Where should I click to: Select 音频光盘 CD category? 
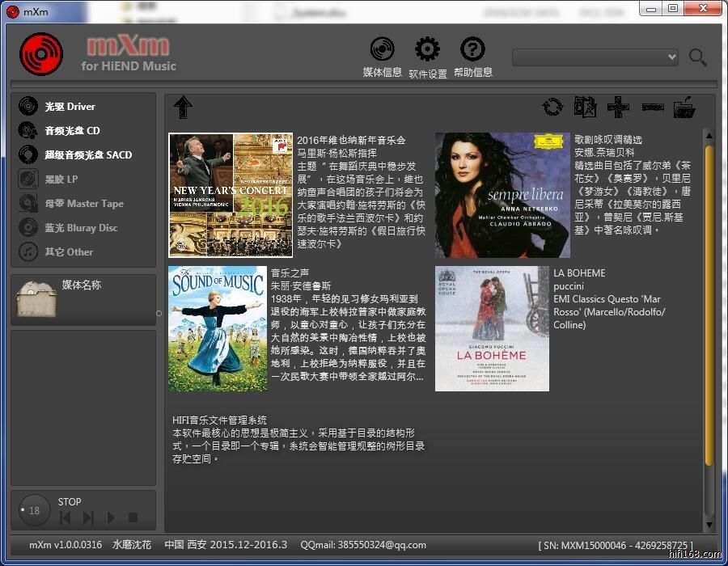(x=72, y=131)
